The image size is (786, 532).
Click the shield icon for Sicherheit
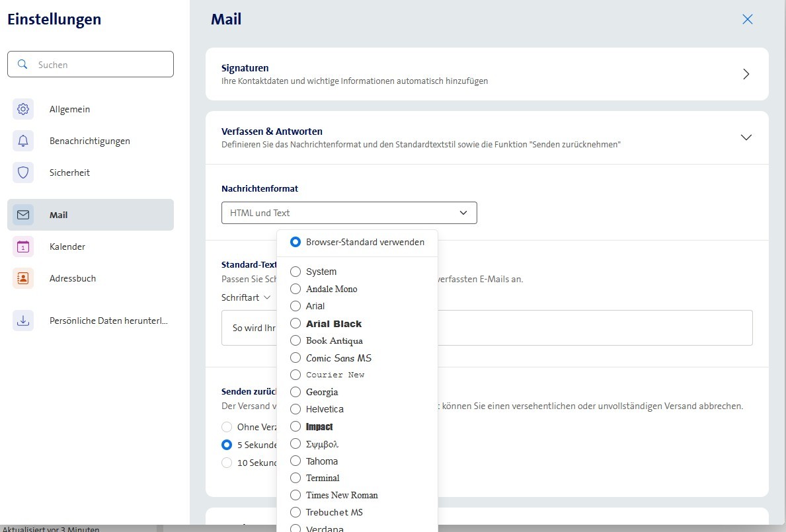23,172
